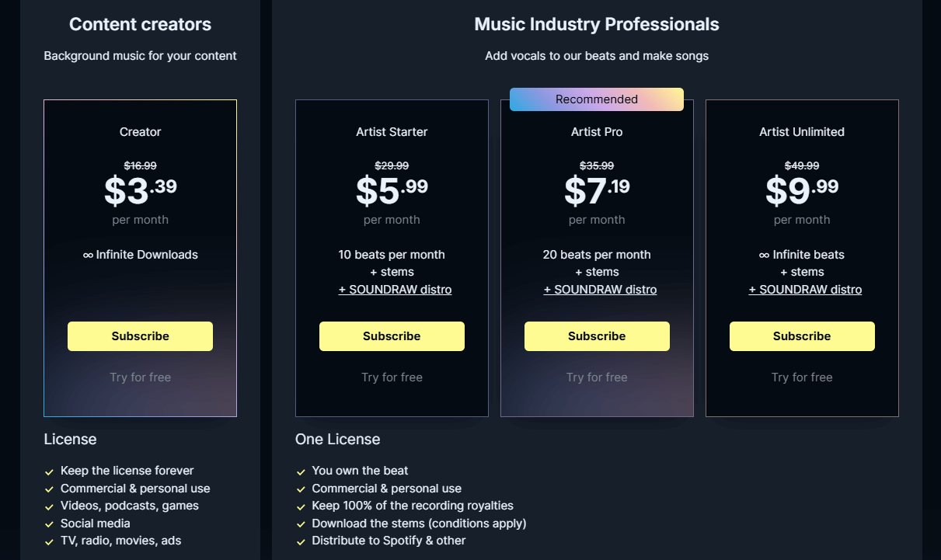The width and height of the screenshot is (941, 560).
Task: Click the Recommended badge on Artist Pro
Action: tap(597, 99)
